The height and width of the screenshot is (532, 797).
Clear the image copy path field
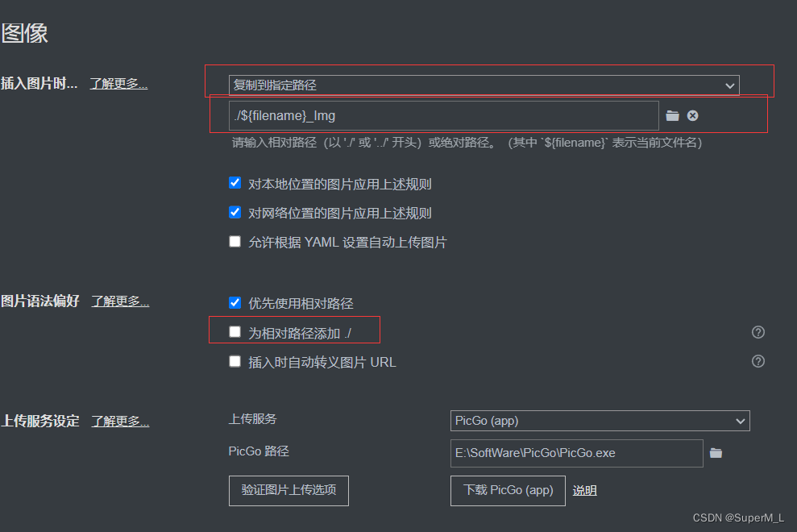692,115
